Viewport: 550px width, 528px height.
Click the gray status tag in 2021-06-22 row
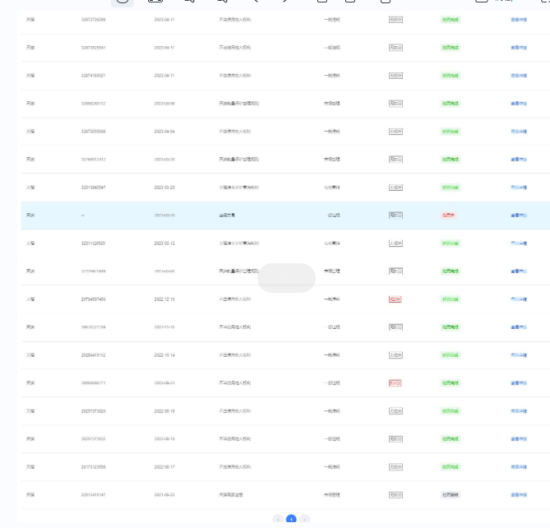450,495
